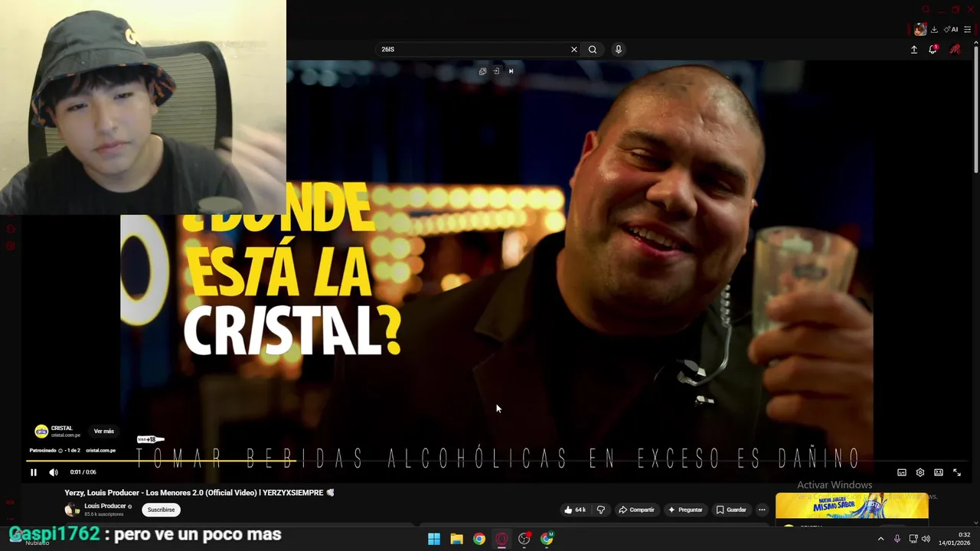
Task: Share the video via Compartir
Action: click(x=637, y=510)
